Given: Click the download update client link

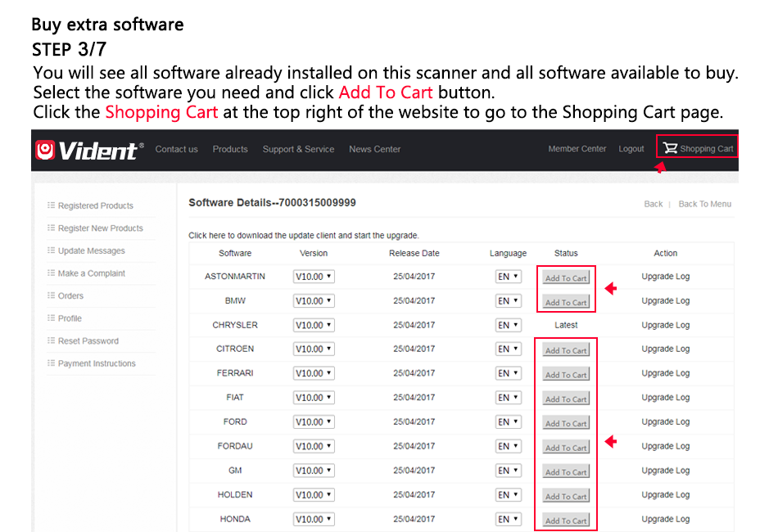Looking at the screenshot, I should [304, 236].
